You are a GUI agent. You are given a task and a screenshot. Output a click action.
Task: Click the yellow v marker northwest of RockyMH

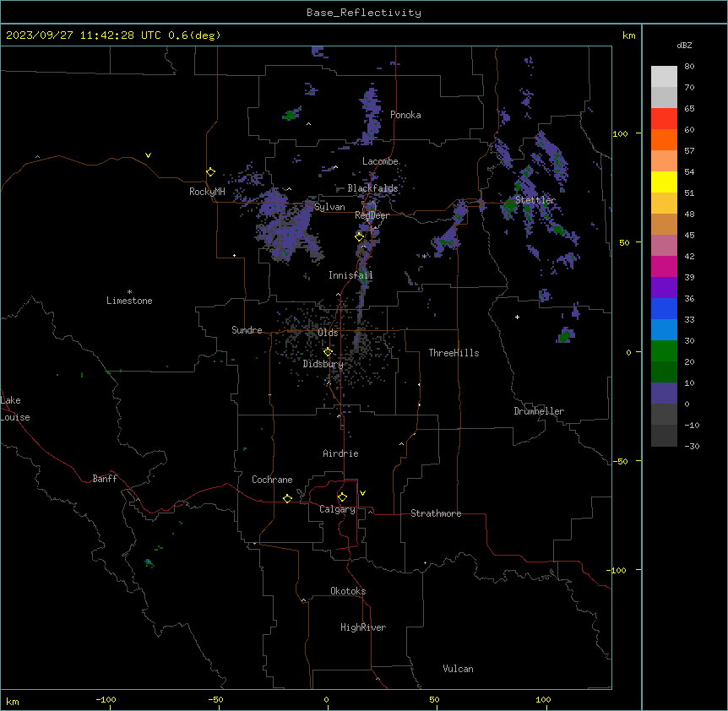[x=148, y=155]
